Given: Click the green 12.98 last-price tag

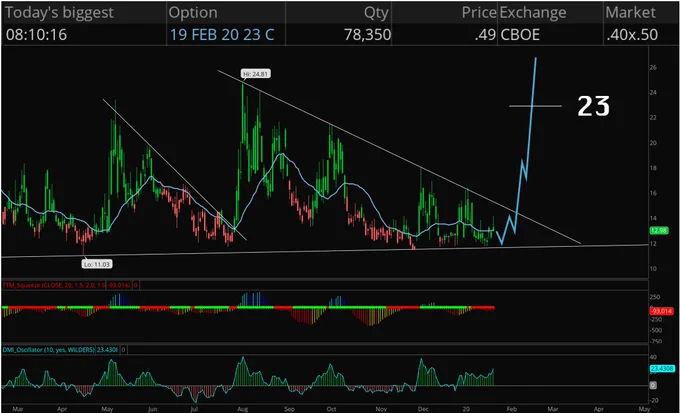Looking at the screenshot, I should pos(659,230).
